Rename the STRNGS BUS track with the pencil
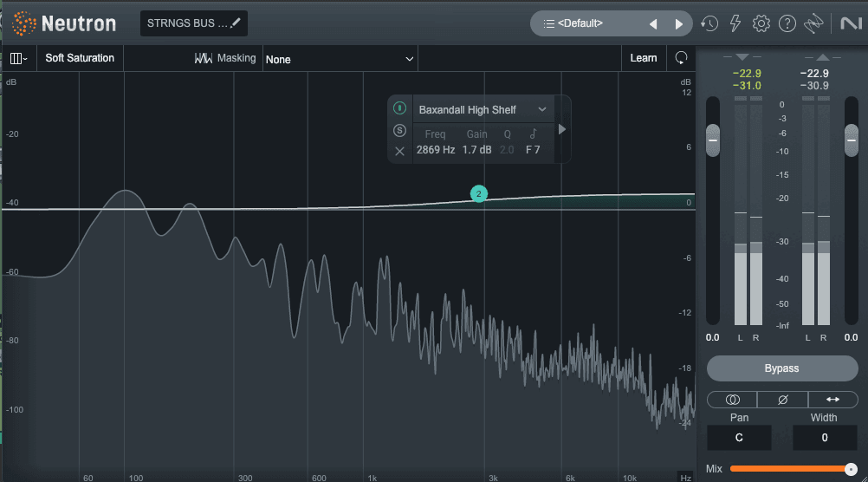Screen dimensions: 868x482 (236, 23)
